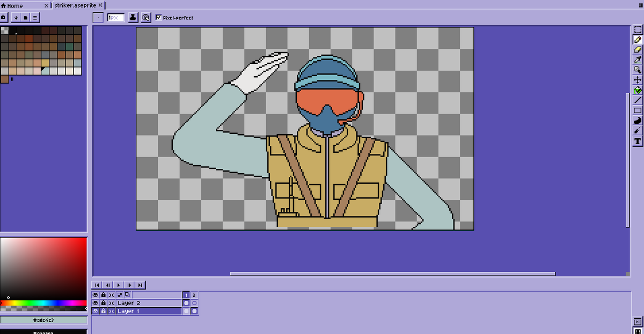
Task: Select the Eraser tool
Action: 638,49
